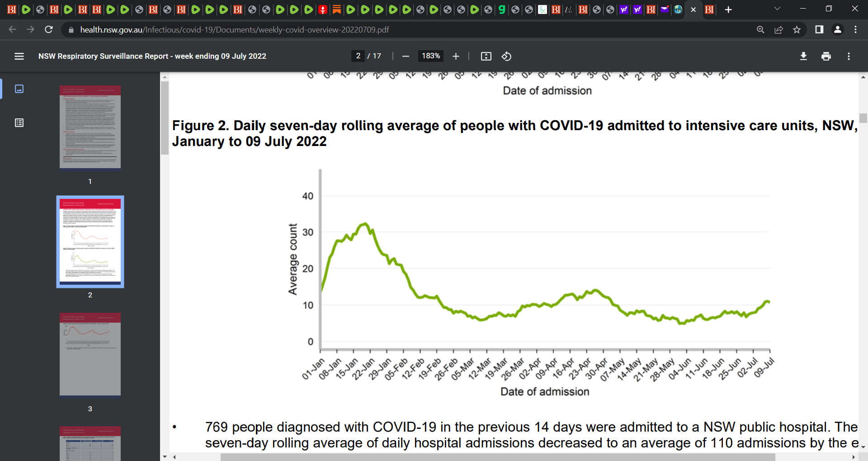Download the PDF file
This screenshot has height=461, width=868.
[x=803, y=56]
